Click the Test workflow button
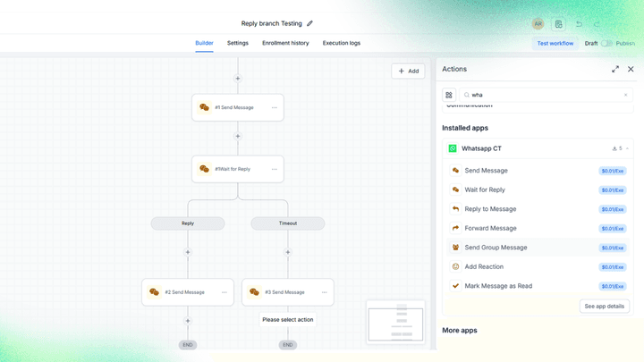 coord(555,43)
